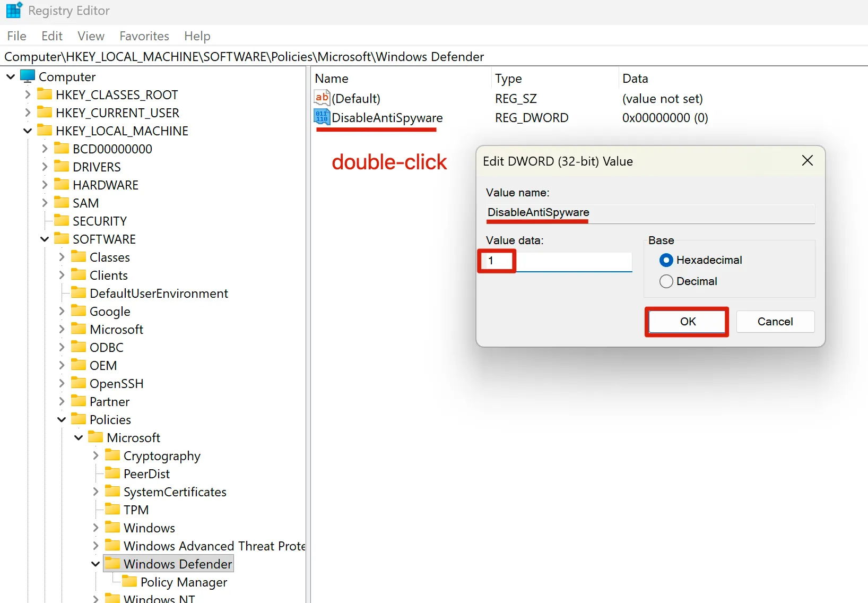The height and width of the screenshot is (603, 868).
Task: Select the Hexadecimal base radio button
Action: coord(666,260)
